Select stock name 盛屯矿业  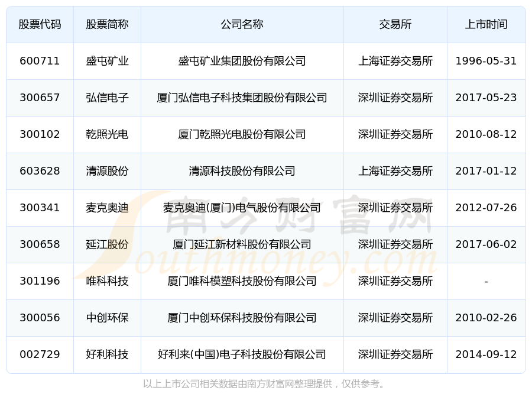coord(107,61)
